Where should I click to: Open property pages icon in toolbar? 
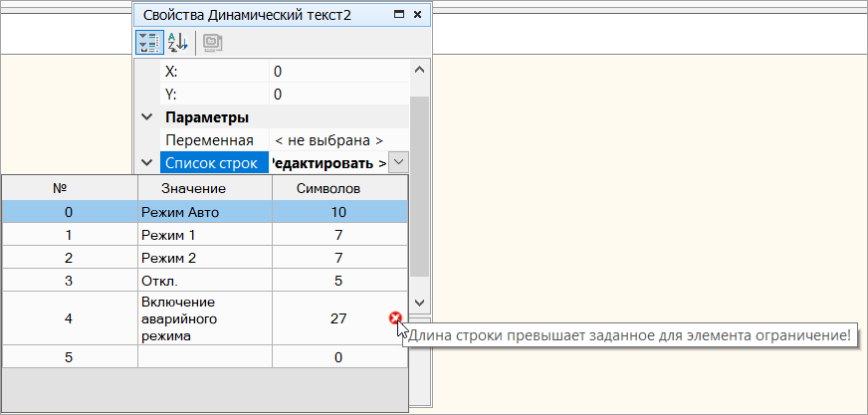coord(211,42)
